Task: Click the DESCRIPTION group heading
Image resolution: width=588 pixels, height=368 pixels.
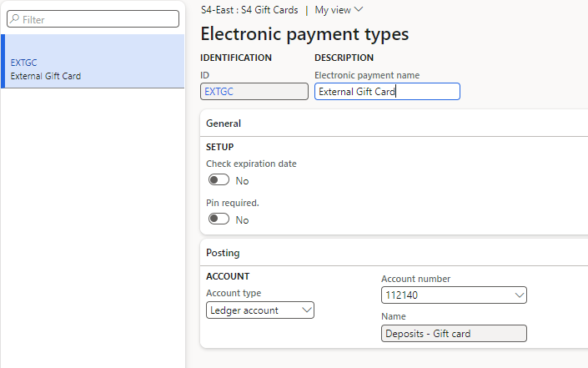Action: pos(344,58)
